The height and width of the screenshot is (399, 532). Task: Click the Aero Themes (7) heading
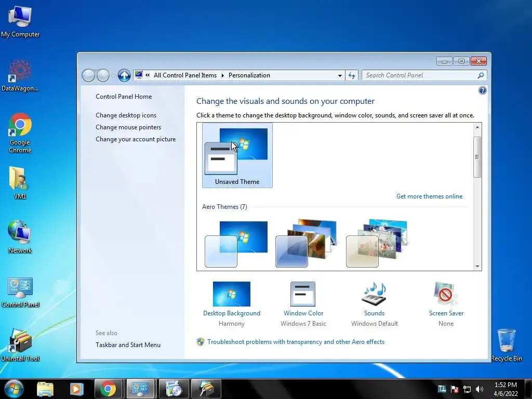pyautogui.click(x=224, y=207)
